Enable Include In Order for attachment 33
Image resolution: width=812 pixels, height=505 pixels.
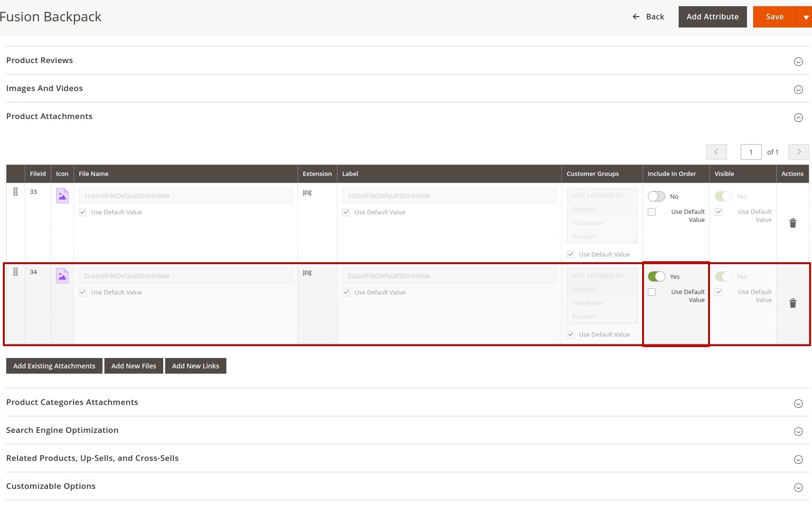pos(656,196)
